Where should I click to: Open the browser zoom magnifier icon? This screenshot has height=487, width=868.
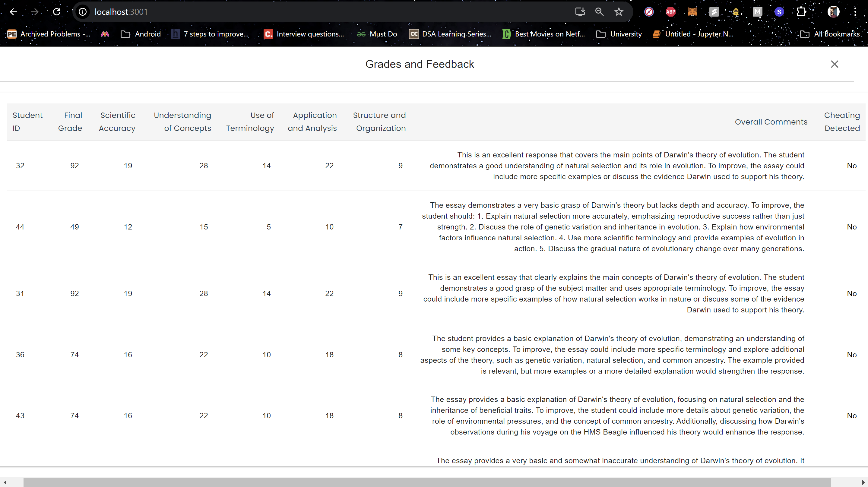coord(599,12)
